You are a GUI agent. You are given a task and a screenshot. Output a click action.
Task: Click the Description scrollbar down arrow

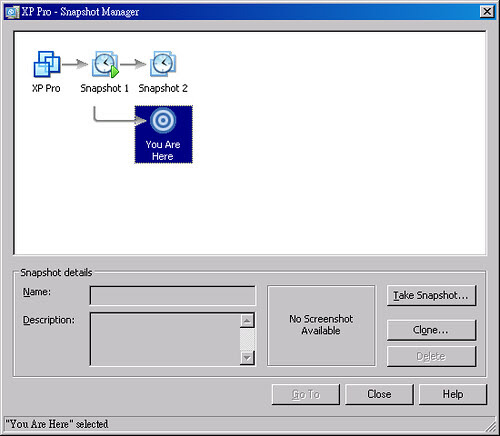(x=247, y=358)
